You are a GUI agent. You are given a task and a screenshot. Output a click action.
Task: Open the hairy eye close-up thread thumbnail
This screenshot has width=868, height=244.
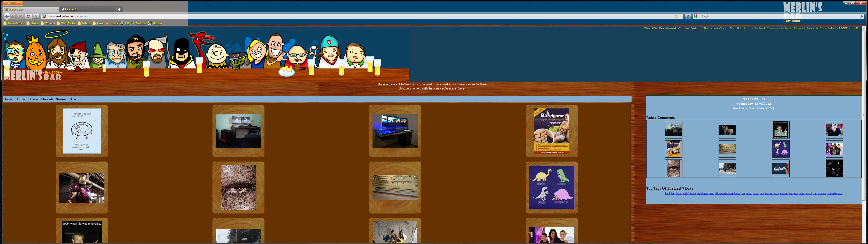(238, 187)
